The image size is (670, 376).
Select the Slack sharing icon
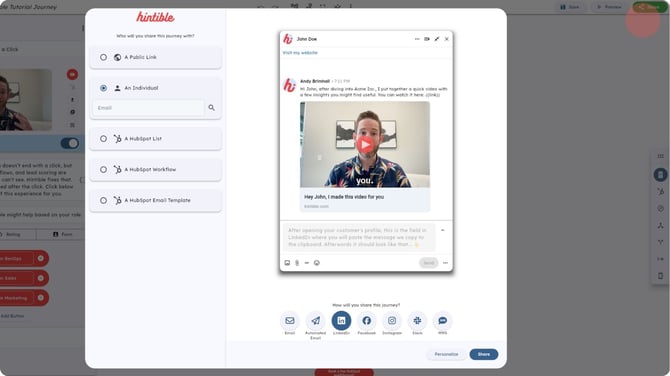pos(417,320)
